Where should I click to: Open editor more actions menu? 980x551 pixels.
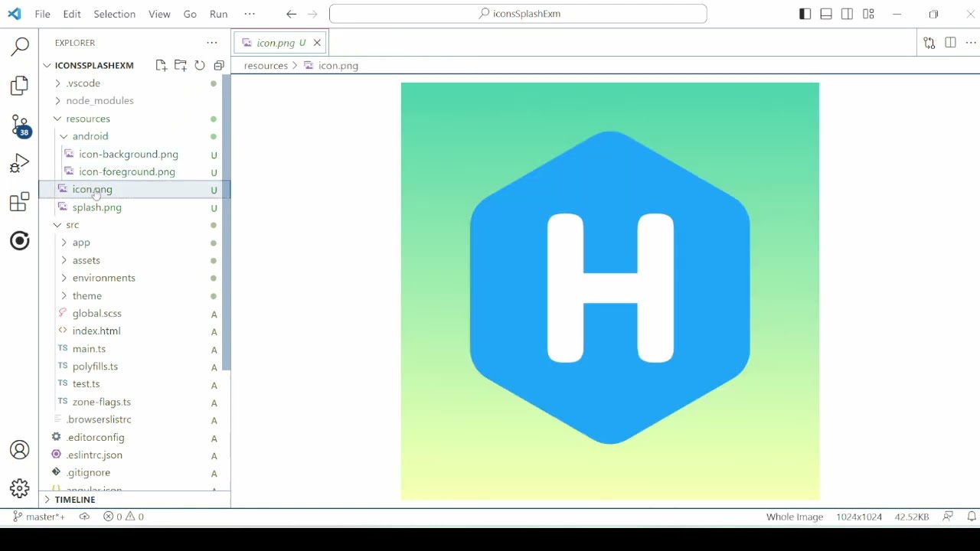point(971,43)
